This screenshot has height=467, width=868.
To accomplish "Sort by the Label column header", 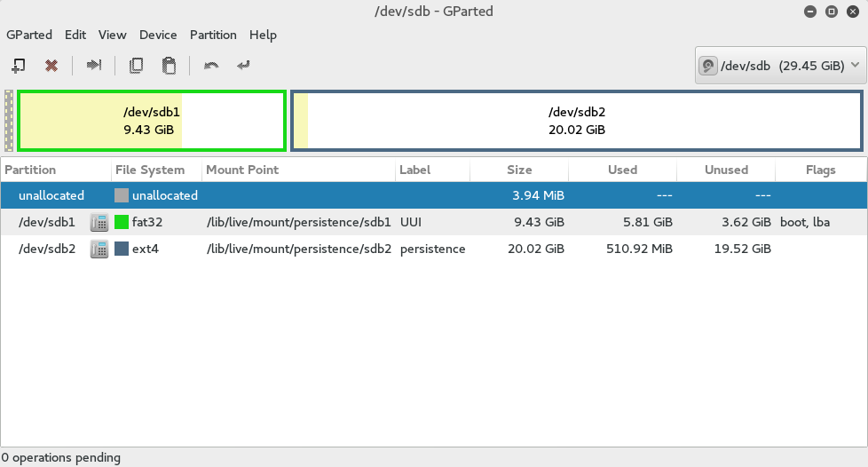I will (x=432, y=170).
